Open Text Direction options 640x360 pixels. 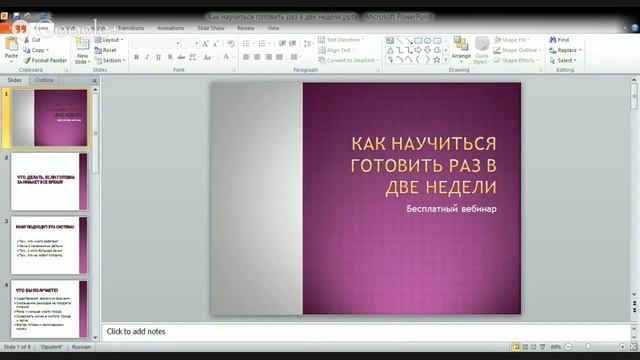[341, 40]
